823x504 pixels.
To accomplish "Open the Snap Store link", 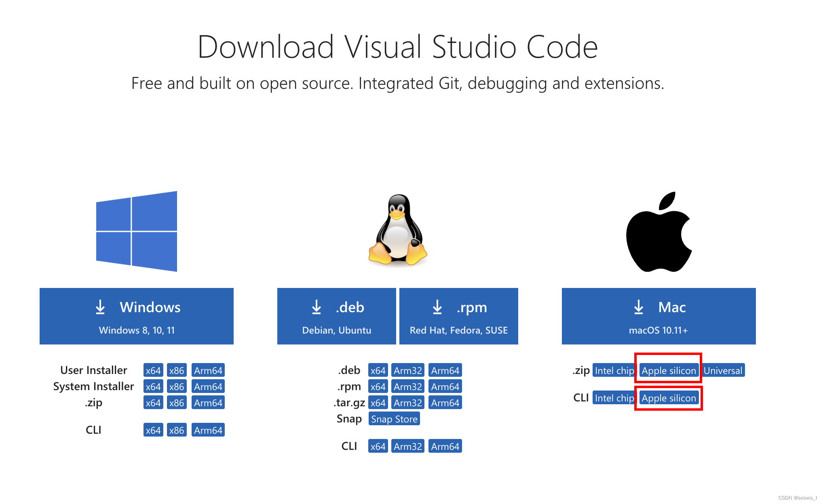I will click(394, 419).
